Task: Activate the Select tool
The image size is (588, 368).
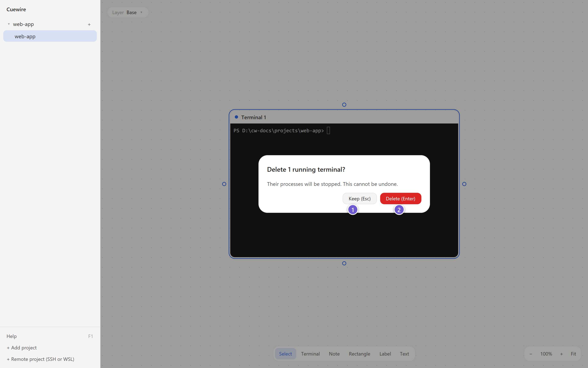Action: point(285,354)
